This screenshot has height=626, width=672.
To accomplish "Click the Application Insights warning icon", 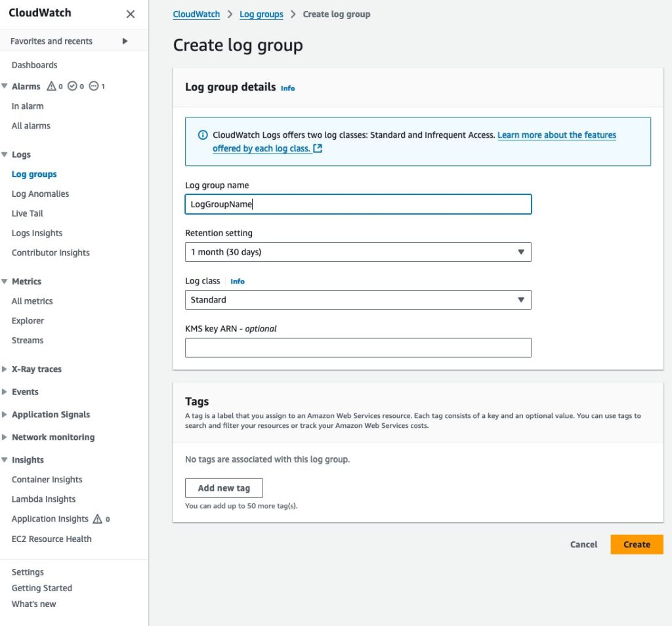I will pyautogui.click(x=98, y=519).
